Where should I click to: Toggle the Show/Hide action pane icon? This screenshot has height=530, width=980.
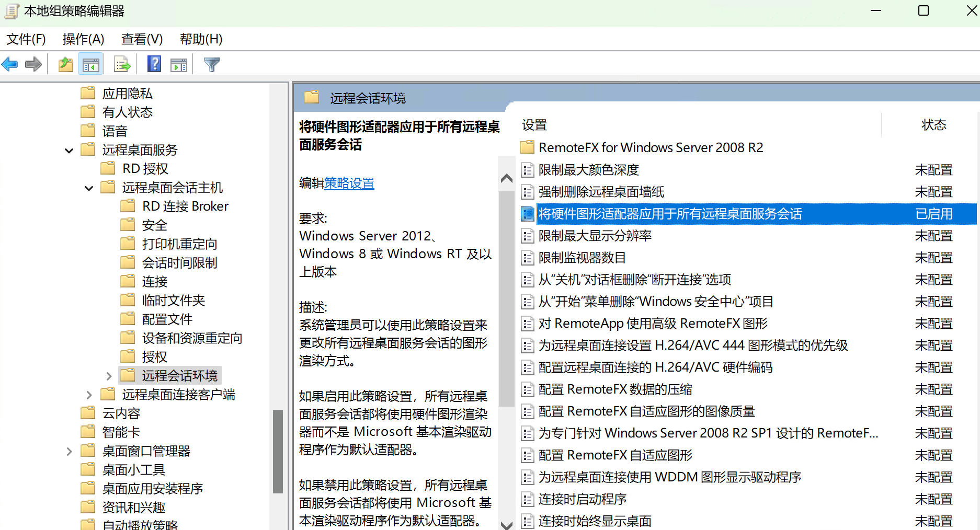click(179, 65)
